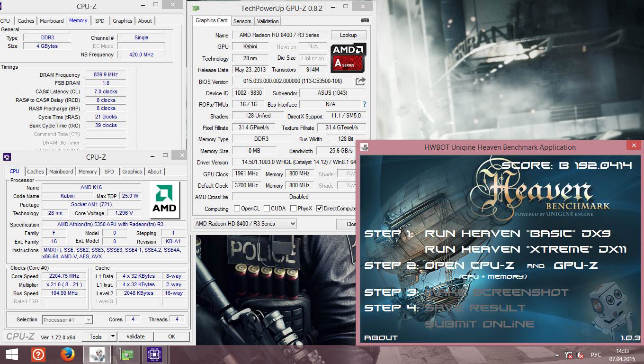Click the РУС language indicator
Screen dimensions: 644x364
click(x=596, y=355)
